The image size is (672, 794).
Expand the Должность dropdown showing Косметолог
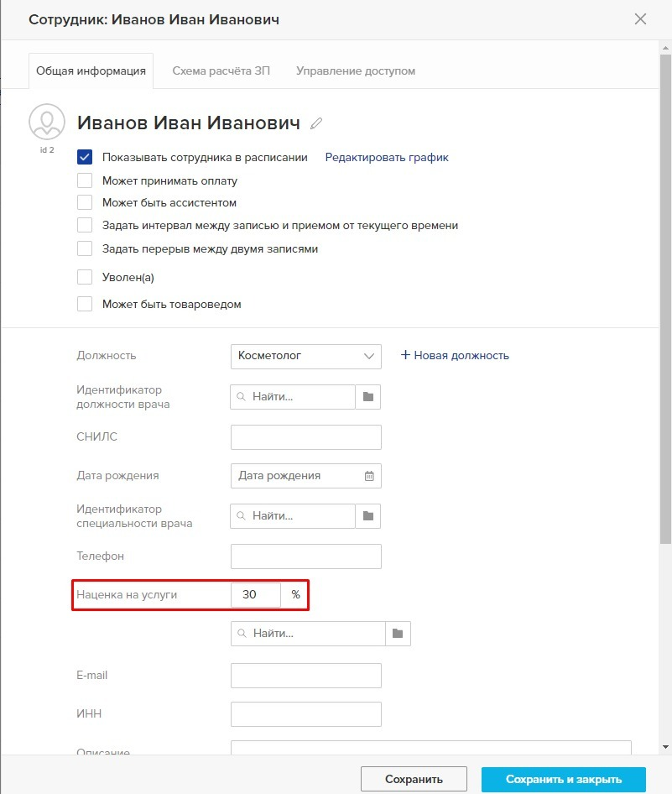click(x=305, y=356)
